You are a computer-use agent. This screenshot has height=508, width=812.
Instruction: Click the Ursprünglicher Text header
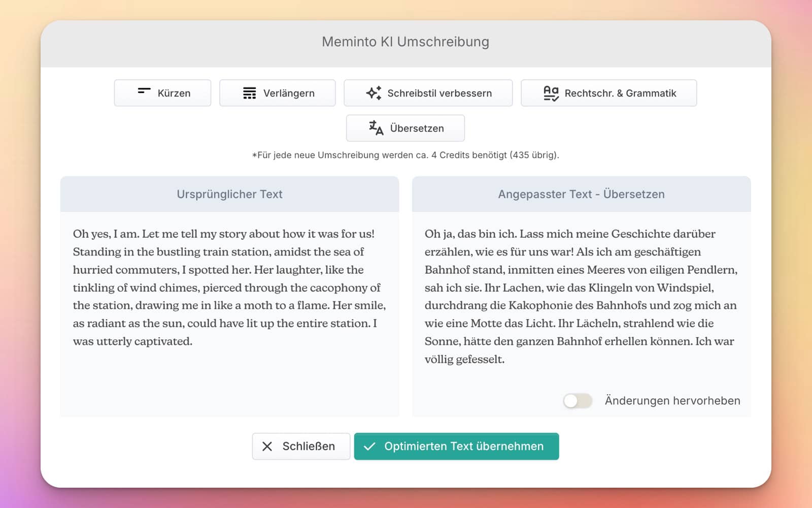[x=229, y=194]
